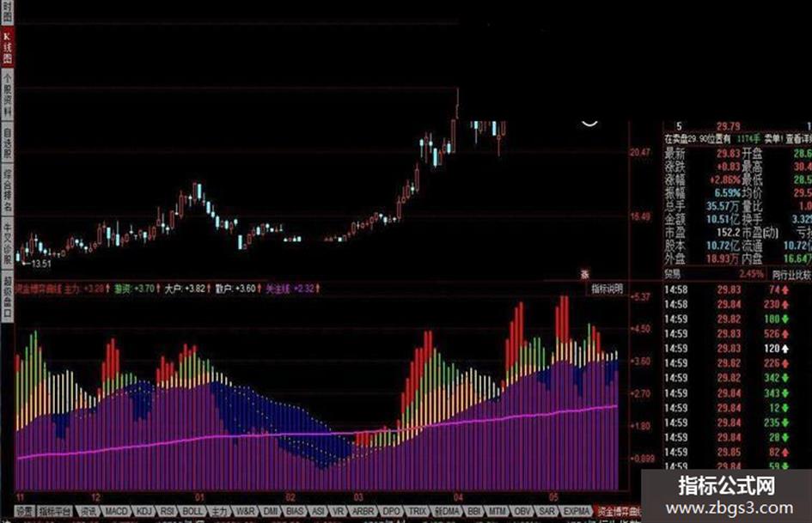Switch to the EXPMA indicator tab
The width and height of the screenshot is (812, 523).
(577, 512)
